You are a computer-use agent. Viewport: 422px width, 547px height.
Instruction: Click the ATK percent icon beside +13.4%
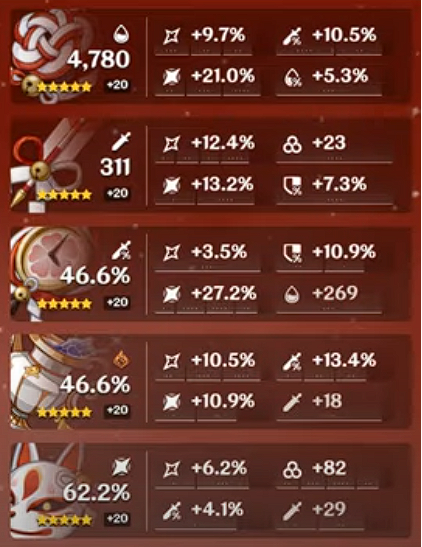292,361
